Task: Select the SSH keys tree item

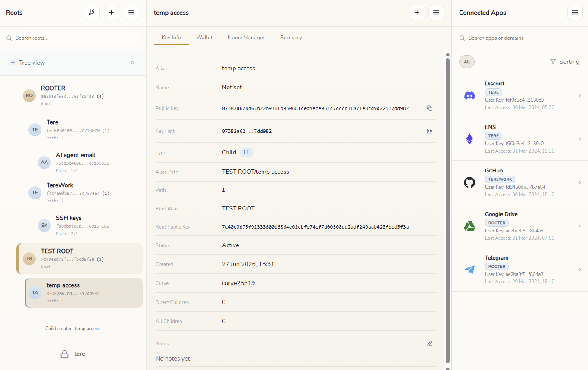Action: tap(88, 226)
